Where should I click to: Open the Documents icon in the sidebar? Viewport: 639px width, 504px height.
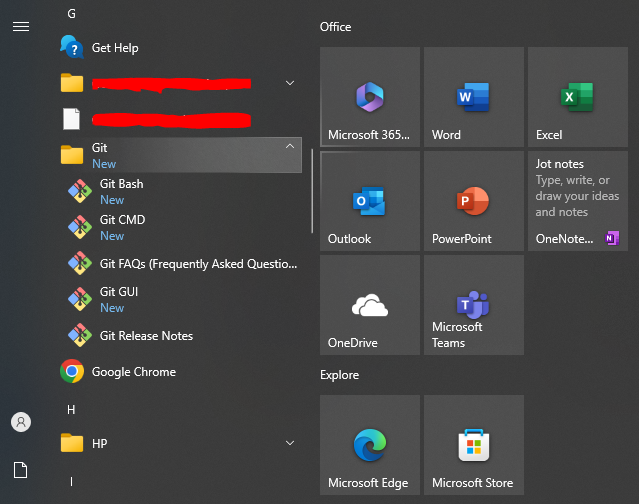point(20,470)
